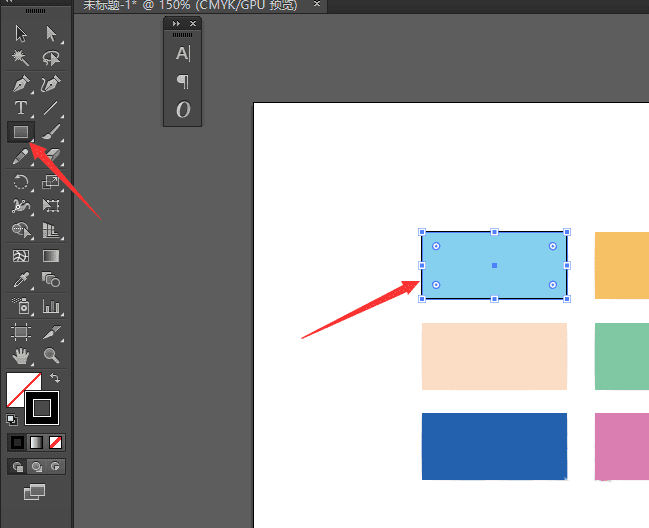Select the pink rectangle
This screenshot has height=528, width=649.
(x=622, y=446)
